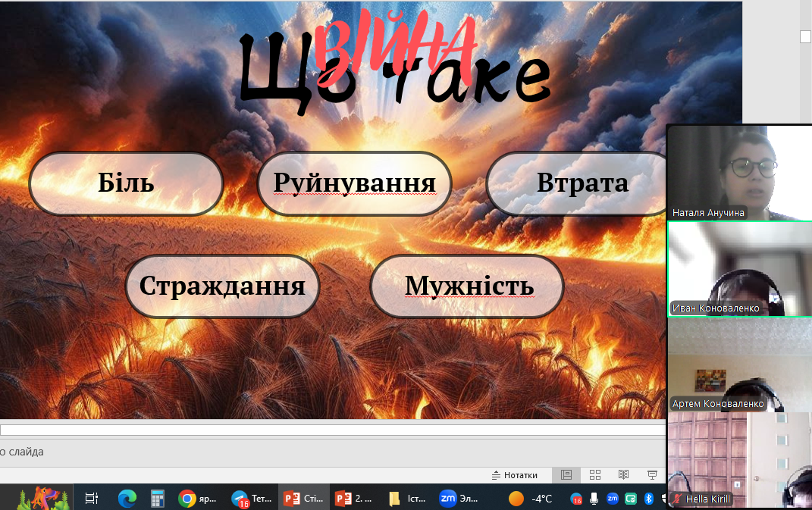Select the 'Руйнування' shape on the slide
The width and height of the screenshot is (812, 510).
[x=355, y=183]
